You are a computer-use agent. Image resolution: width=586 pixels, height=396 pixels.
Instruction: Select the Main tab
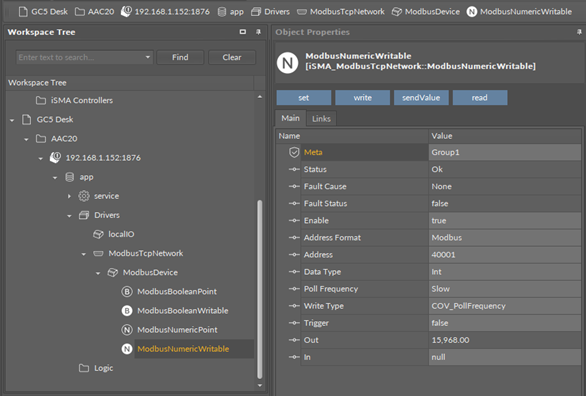[290, 118]
